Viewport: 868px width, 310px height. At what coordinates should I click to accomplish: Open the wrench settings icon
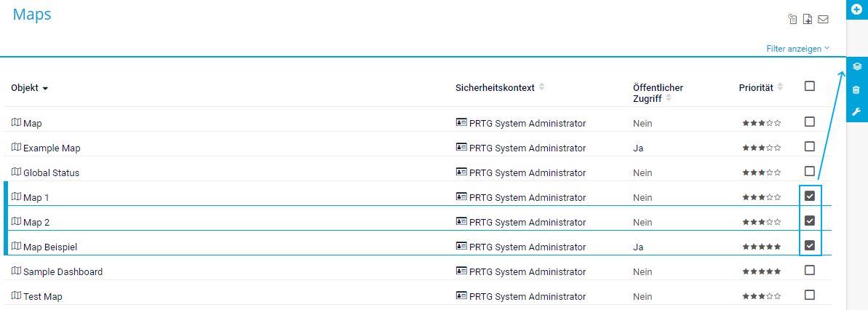[x=856, y=112]
